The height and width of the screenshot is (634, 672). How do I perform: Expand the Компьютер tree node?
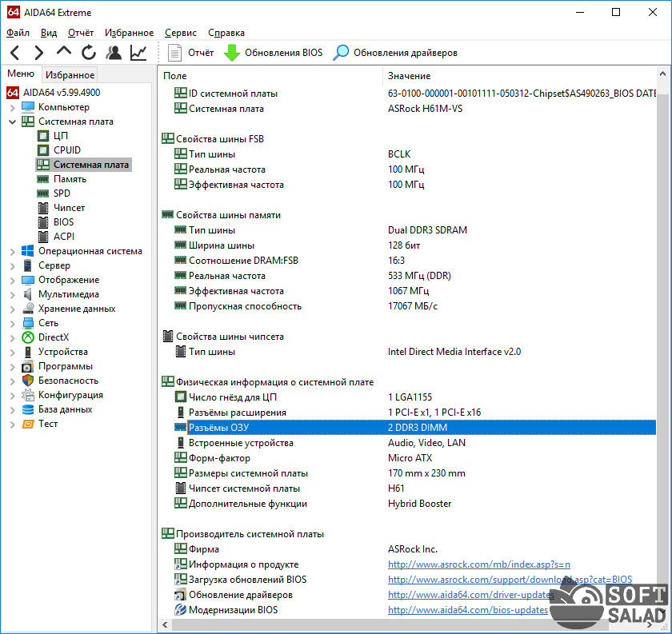coord(13,107)
